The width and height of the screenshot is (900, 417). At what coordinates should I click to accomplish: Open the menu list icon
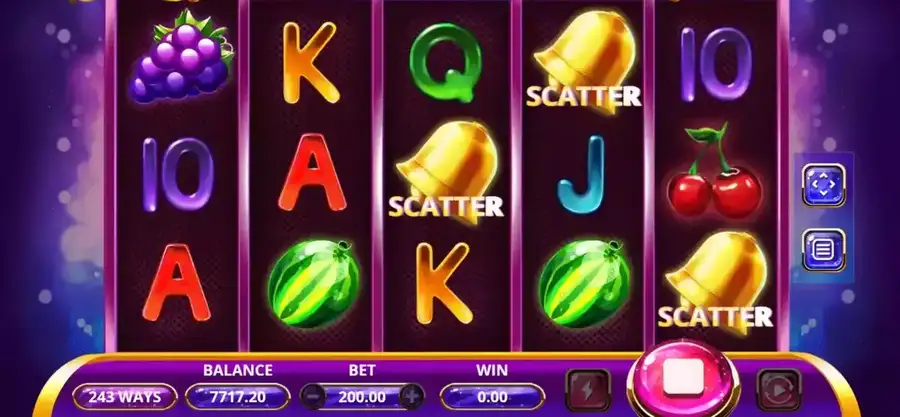[824, 250]
